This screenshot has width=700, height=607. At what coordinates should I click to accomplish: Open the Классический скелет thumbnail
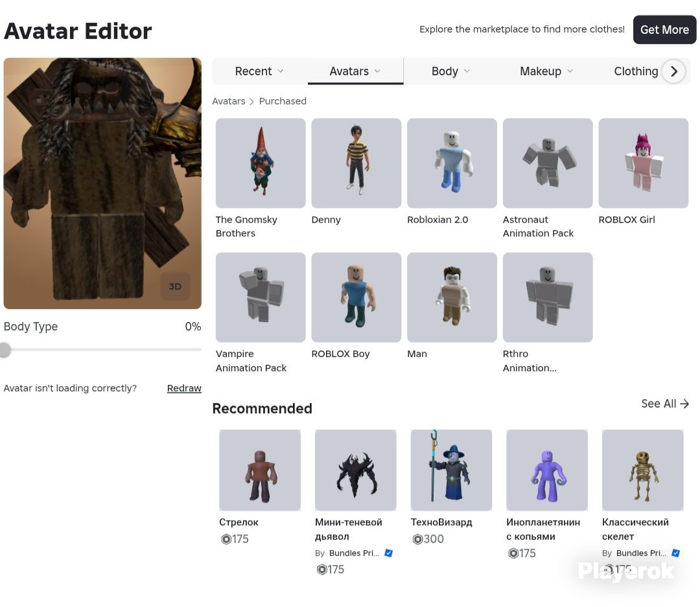click(x=642, y=470)
